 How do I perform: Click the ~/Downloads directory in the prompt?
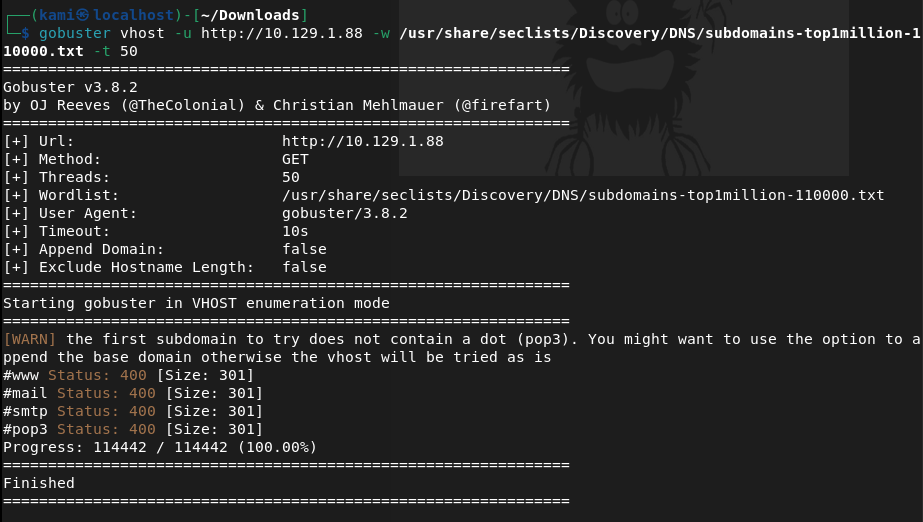259,14
